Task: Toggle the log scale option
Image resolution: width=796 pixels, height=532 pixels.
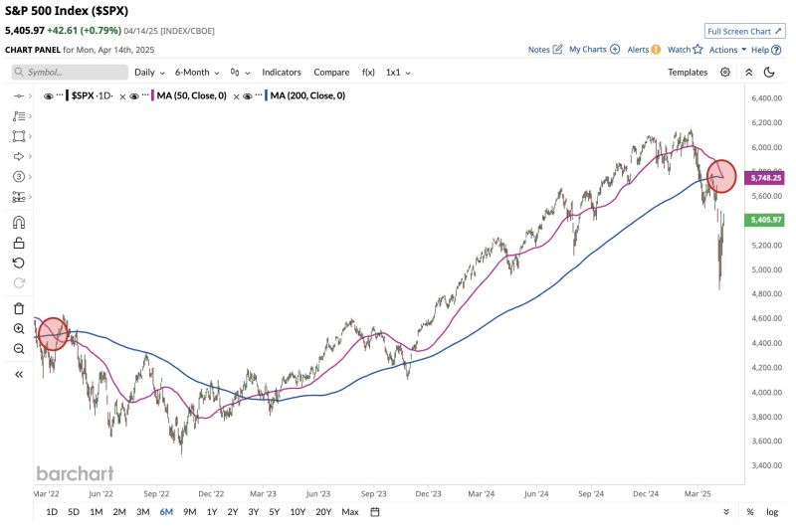Action: [772, 512]
